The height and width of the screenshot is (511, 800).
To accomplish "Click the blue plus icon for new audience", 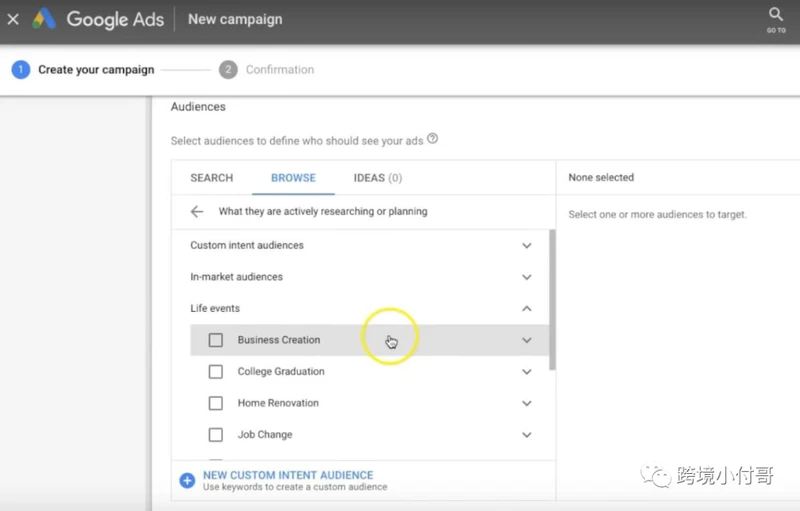I will coord(187,480).
